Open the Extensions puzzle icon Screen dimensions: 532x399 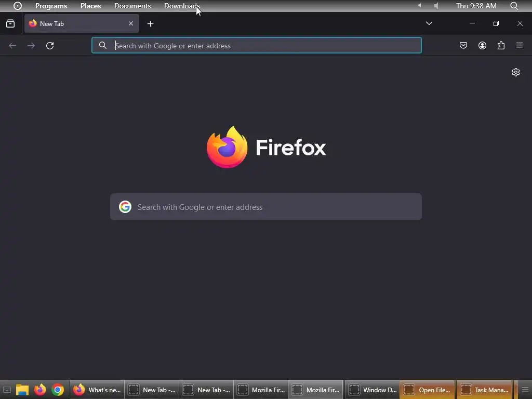pyautogui.click(x=501, y=45)
